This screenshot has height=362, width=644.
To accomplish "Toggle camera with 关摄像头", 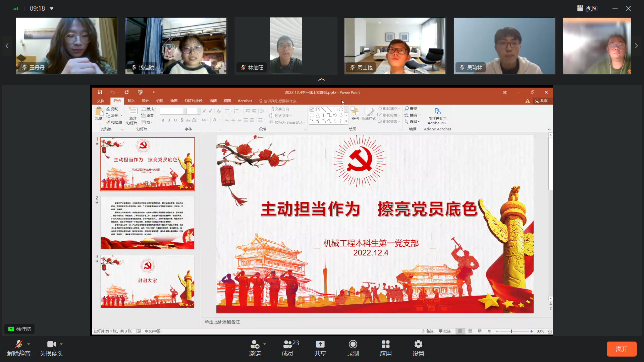I will (x=51, y=345).
